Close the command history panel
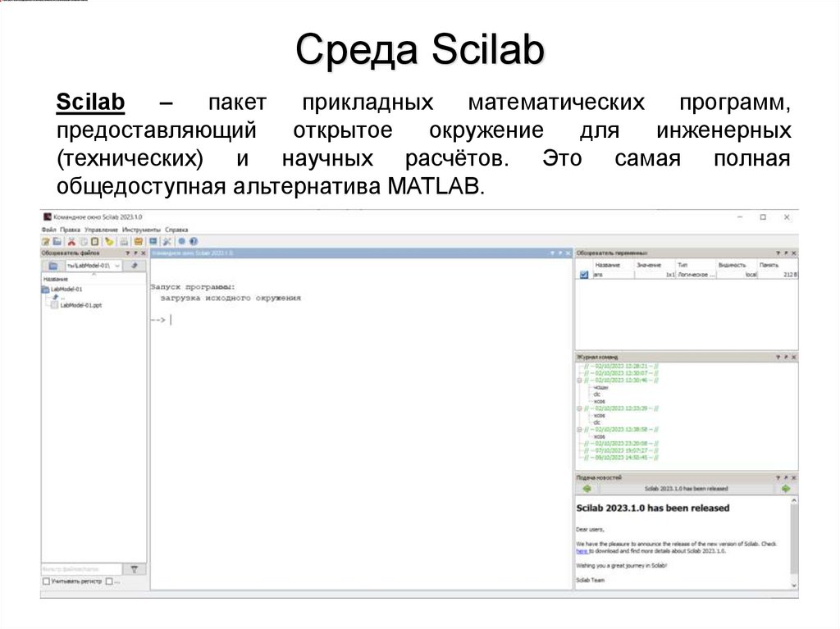This screenshot has width=840, height=629. click(794, 357)
